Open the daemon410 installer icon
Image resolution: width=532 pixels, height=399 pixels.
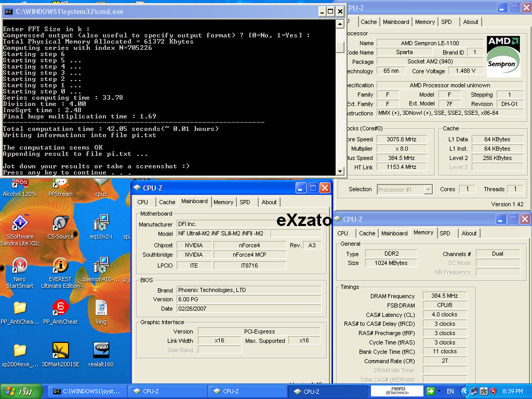point(101,270)
